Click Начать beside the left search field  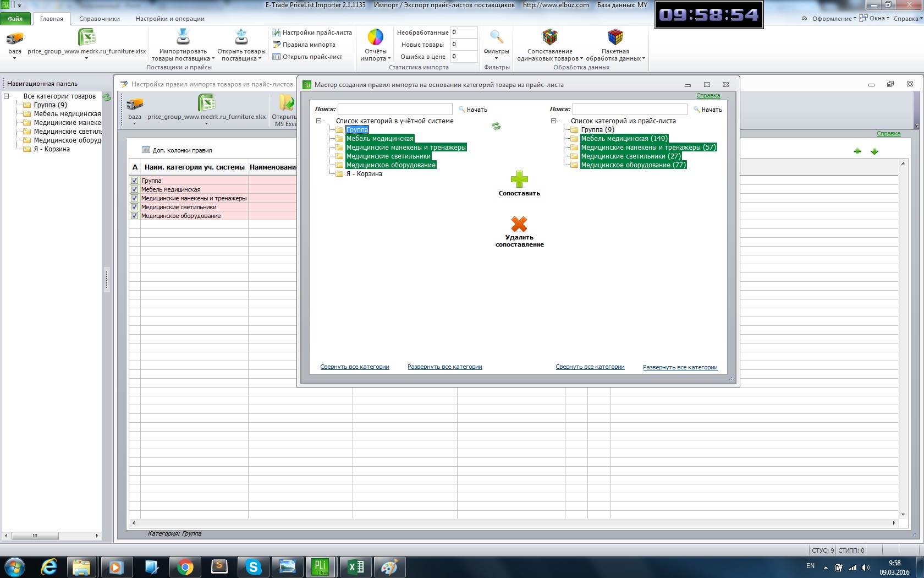click(473, 110)
